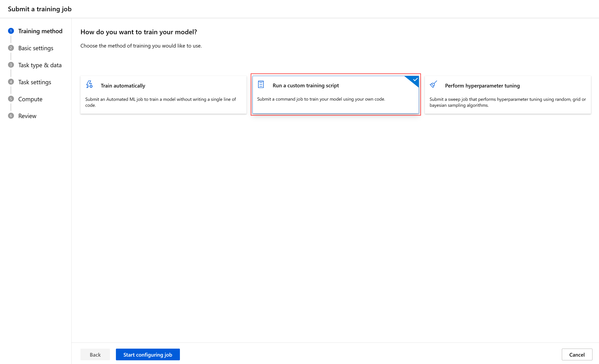Viewport: 599px width, 364px height.
Task: Select the Review step in sidebar
Action: pyautogui.click(x=27, y=116)
